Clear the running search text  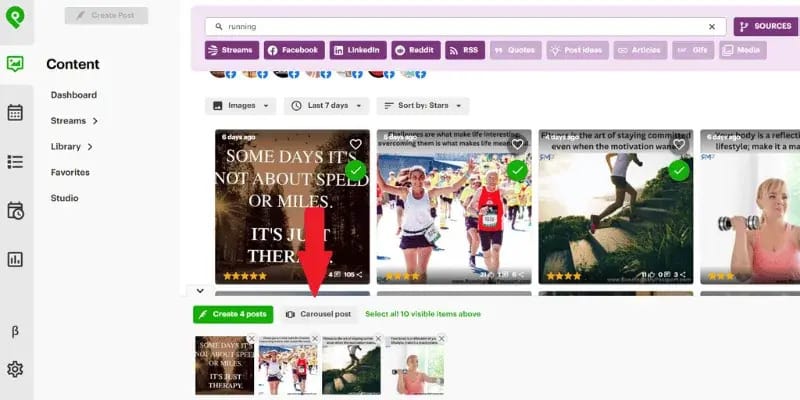(x=712, y=27)
